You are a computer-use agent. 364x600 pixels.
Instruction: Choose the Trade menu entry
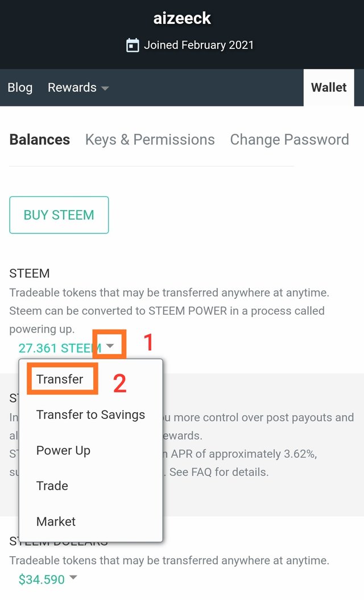[52, 486]
